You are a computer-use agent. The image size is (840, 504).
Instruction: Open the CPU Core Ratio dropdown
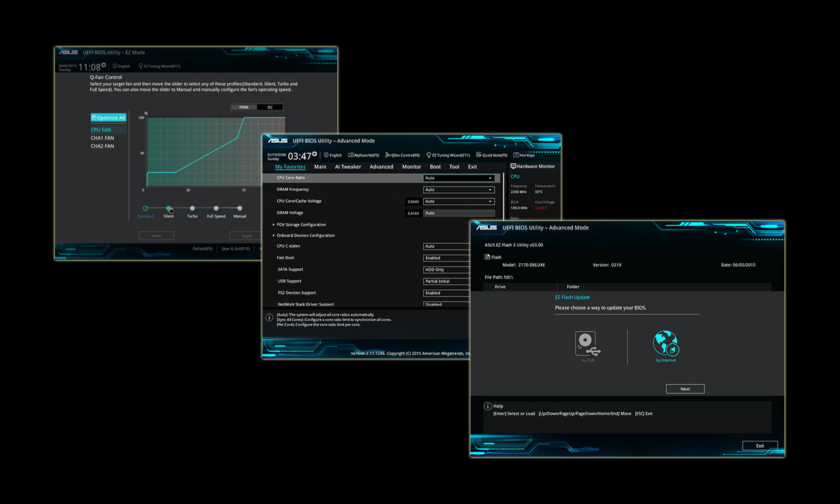tap(458, 178)
